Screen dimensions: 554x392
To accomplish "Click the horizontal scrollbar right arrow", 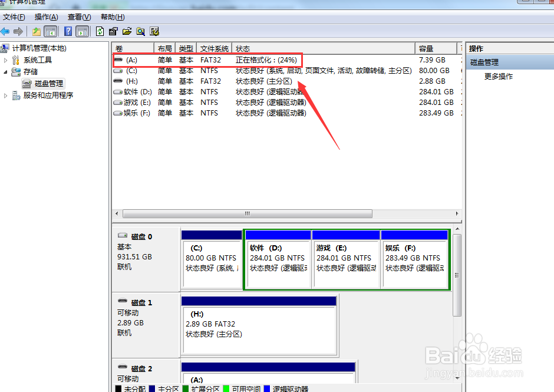I will (457, 214).
